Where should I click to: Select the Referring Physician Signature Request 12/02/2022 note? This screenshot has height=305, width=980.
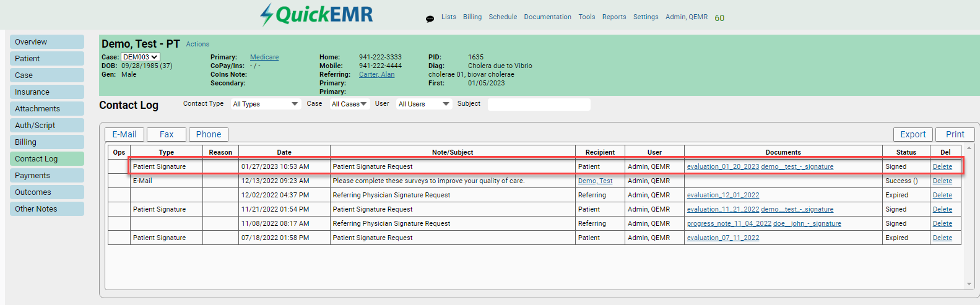(x=391, y=195)
